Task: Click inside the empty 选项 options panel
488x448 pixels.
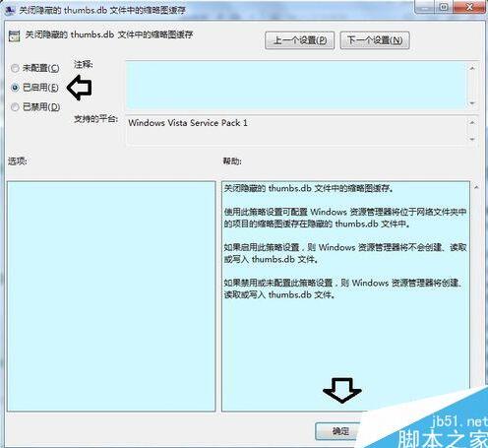Action: click(x=111, y=296)
